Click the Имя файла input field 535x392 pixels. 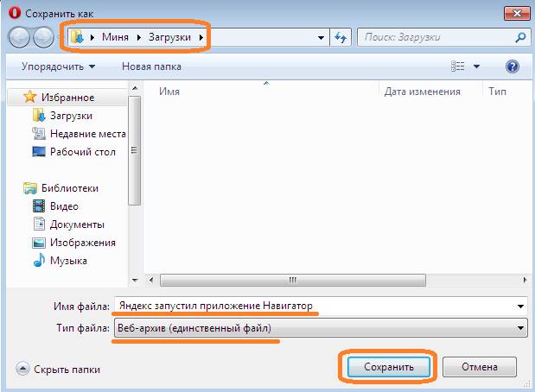[315, 306]
